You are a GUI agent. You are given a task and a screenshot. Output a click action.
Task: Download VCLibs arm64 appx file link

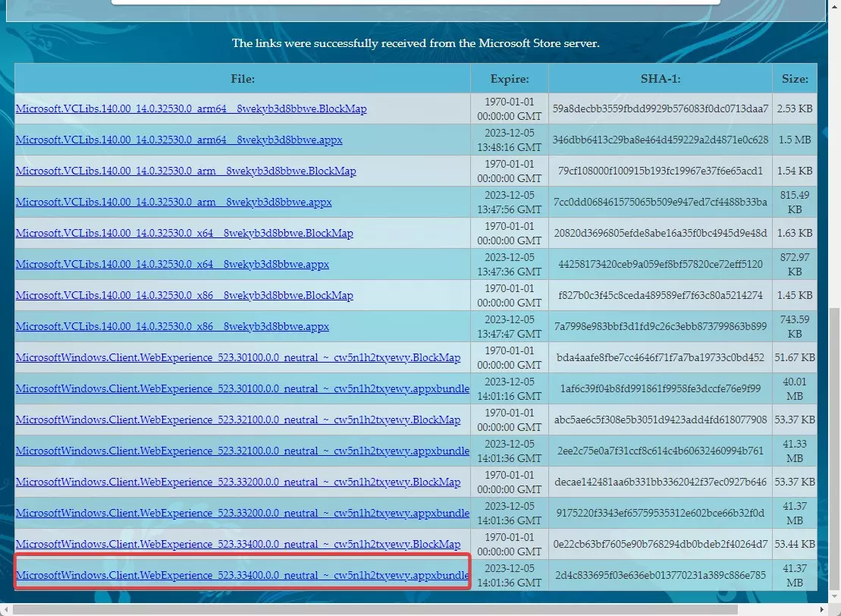(179, 140)
